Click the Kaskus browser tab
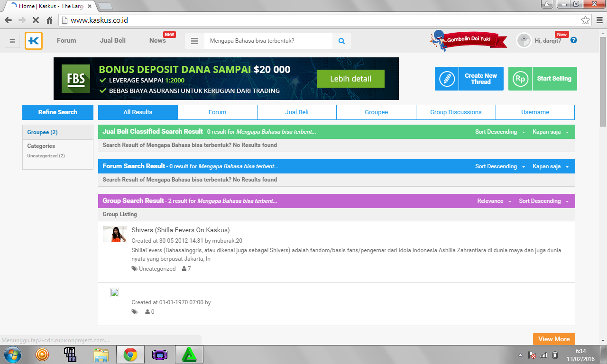This screenshot has height=364, width=607. click(50, 6)
